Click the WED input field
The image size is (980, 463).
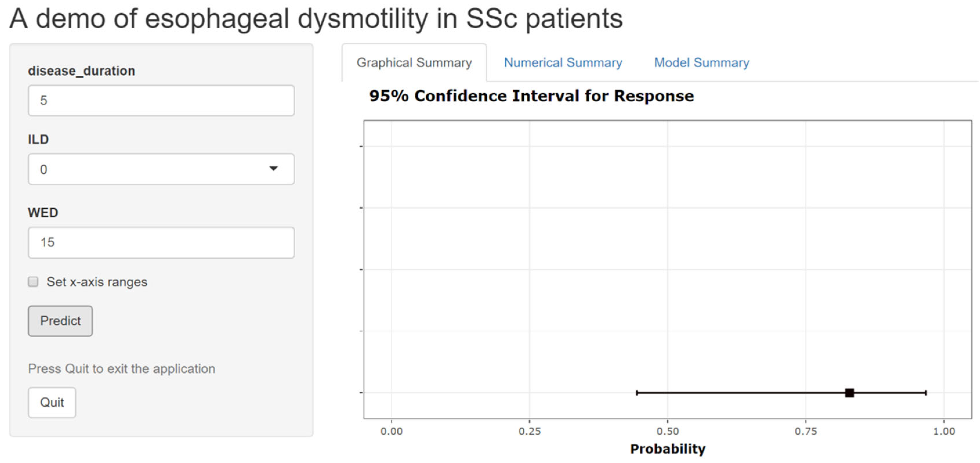[161, 243]
